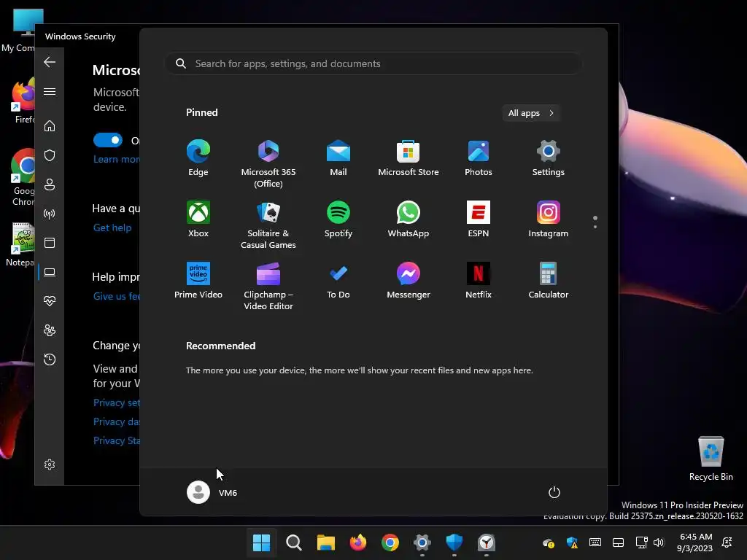Image resolution: width=747 pixels, height=560 pixels.
Task: Open Firewall & network protection icon
Action: (50, 214)
